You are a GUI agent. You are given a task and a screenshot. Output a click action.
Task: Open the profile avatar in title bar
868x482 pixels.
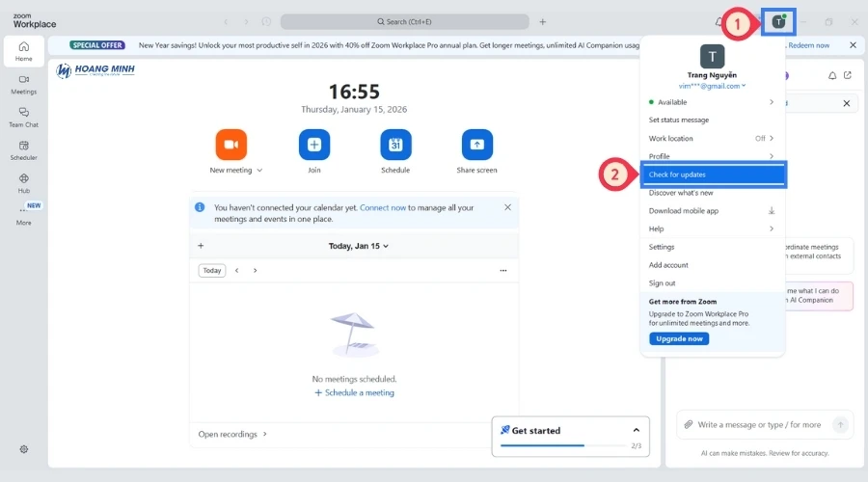click(778, 22)
